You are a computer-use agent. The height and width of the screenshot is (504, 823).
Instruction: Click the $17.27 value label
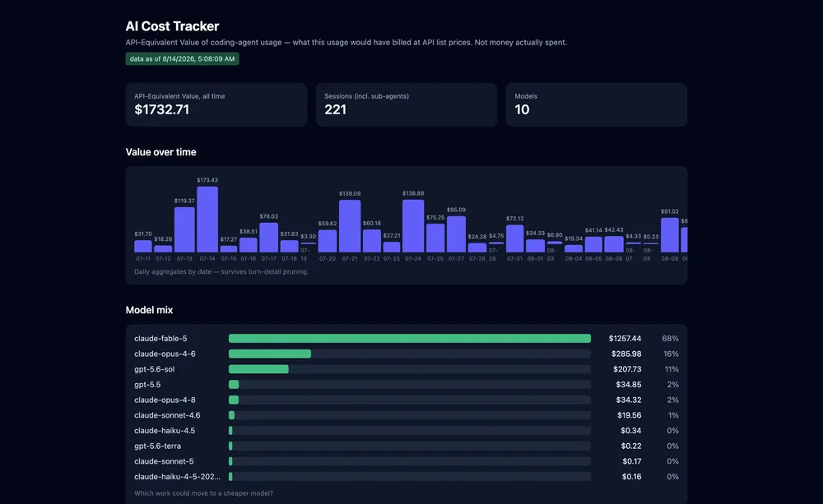(228, 239)
